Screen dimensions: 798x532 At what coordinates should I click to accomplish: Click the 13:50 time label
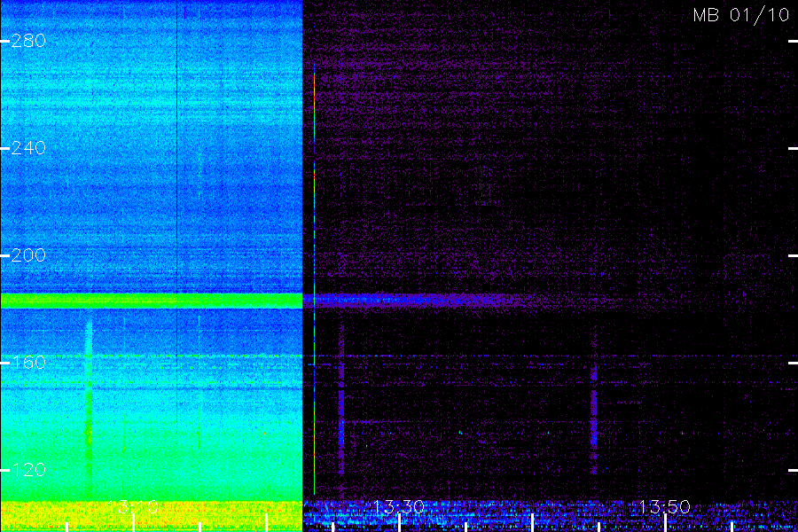[664, 506]
